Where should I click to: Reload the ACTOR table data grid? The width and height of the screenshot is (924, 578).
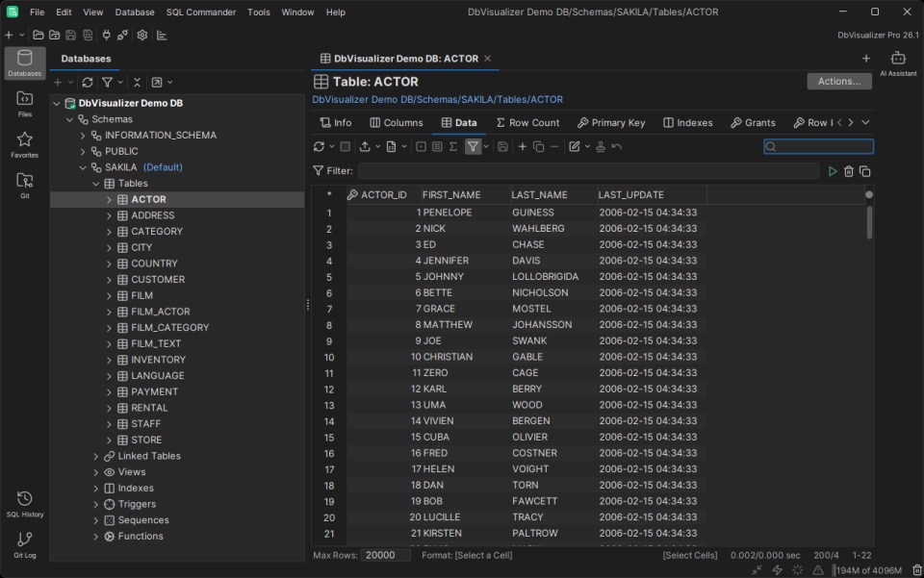(319, 146)
